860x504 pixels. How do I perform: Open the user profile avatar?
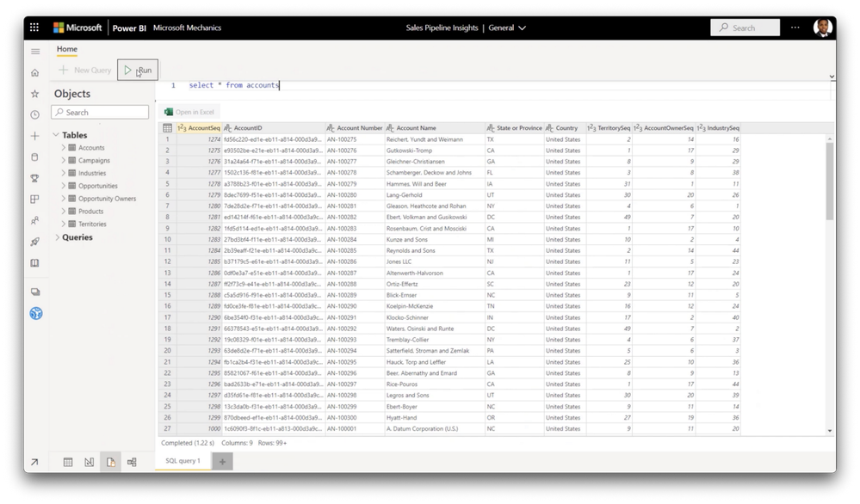coord(822,28)
